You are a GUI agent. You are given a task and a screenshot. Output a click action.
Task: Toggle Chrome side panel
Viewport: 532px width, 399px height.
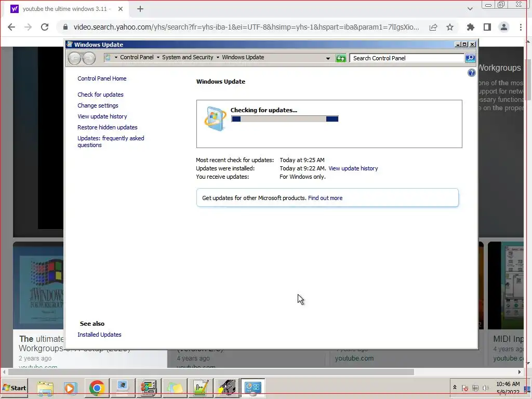pos(487,27)
